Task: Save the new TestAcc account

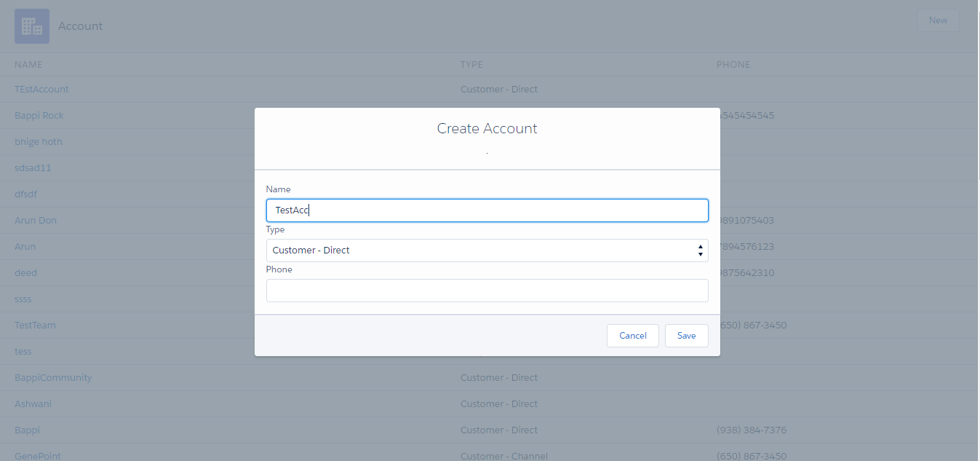Action: [686, 335]
